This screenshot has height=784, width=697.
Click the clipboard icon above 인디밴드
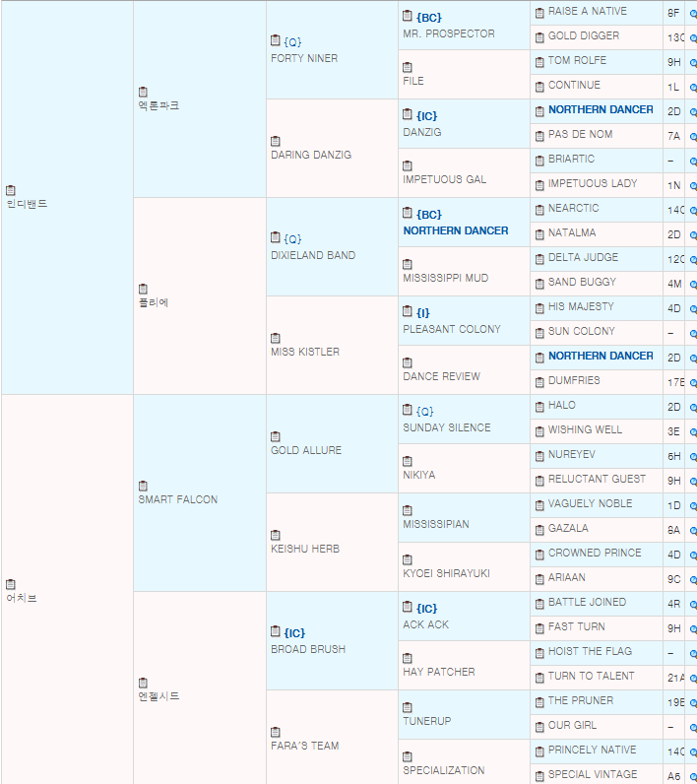[x=11, y=190]
